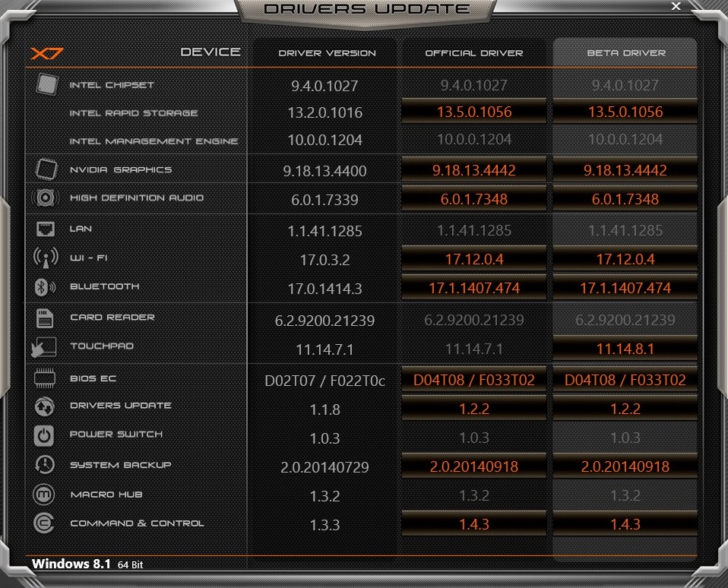Screen dimensions: 728x588
Task: Click the Intel Rapid Storage device label
Action: tap(134, 112)
